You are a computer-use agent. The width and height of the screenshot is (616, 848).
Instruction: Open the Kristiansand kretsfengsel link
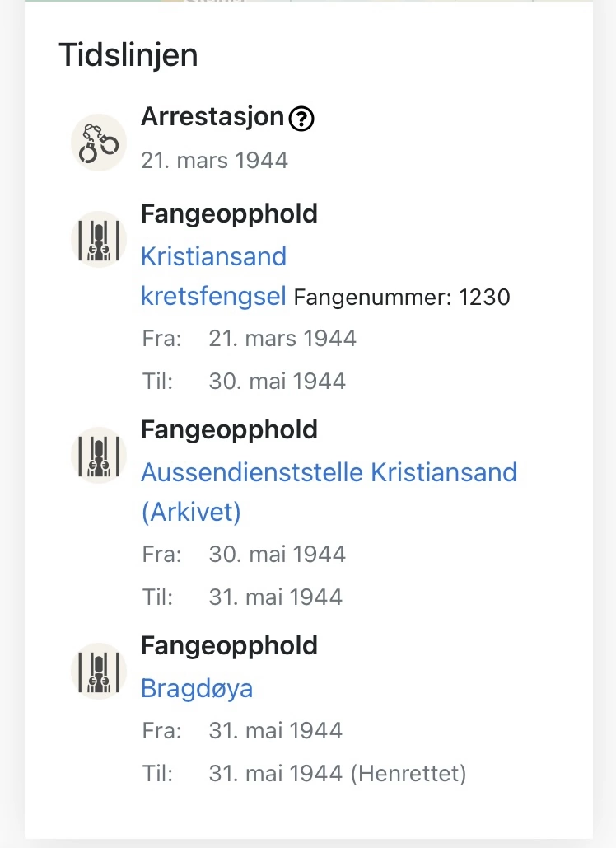pos(214,276)
